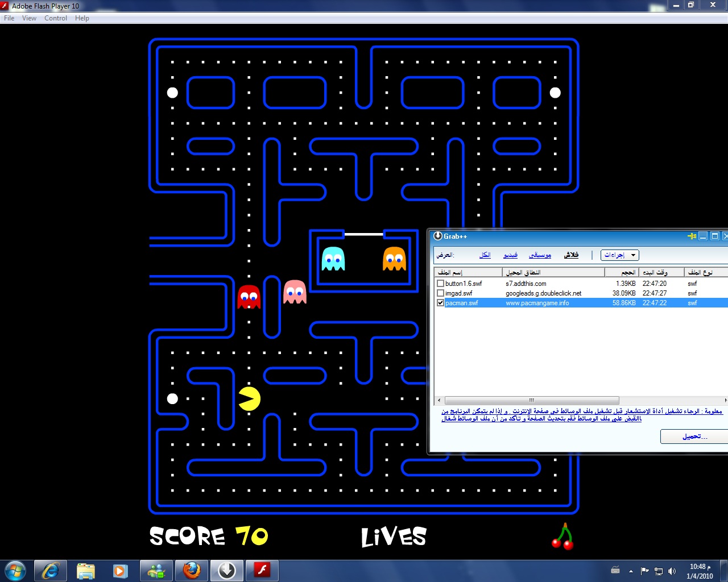The width and height of the screenshot is (728, 582).
Task: Click the Show Desktop strip beside the clock
Action: 723,571
